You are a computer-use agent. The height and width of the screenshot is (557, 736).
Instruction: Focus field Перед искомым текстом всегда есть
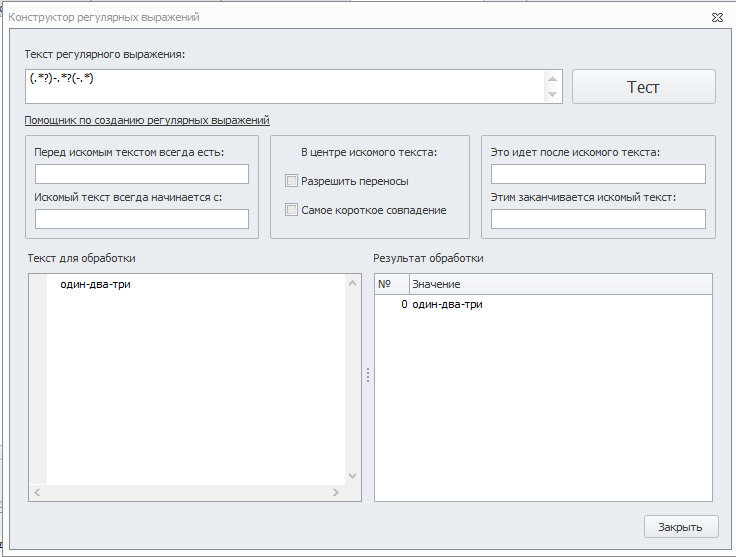[x=142, y=174]
